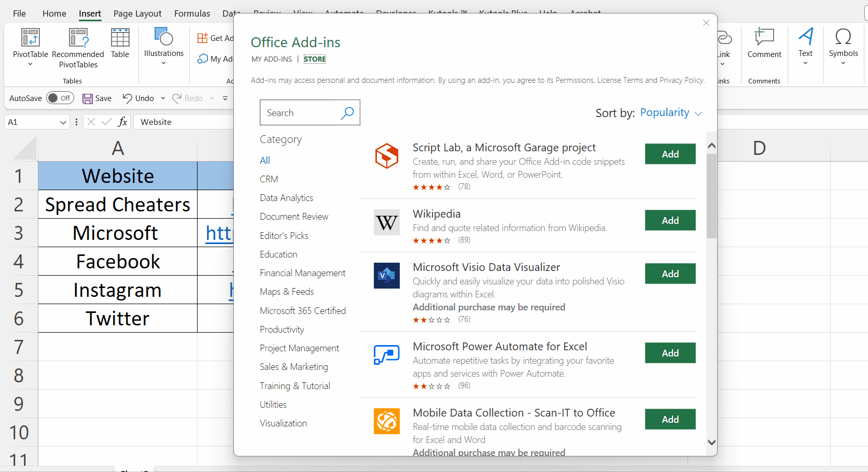
Task: Add Mobile Data Collection Scan-IT
Action: (x=670, y=419)
